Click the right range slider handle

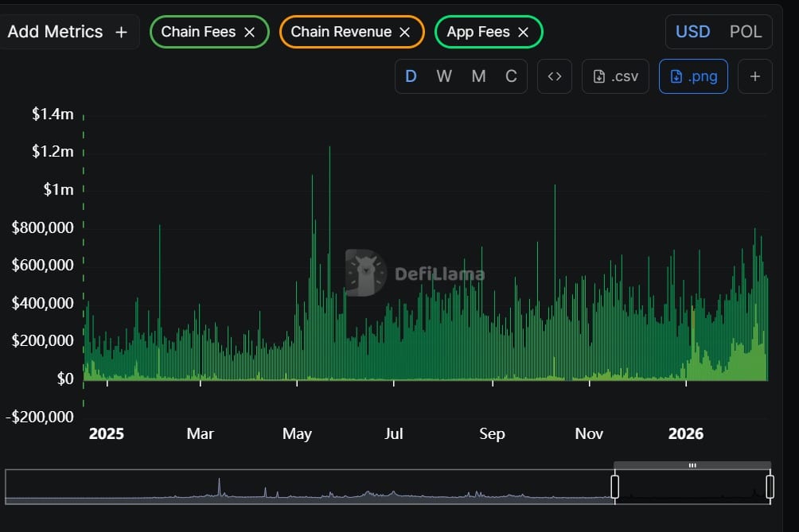(770, 487)
